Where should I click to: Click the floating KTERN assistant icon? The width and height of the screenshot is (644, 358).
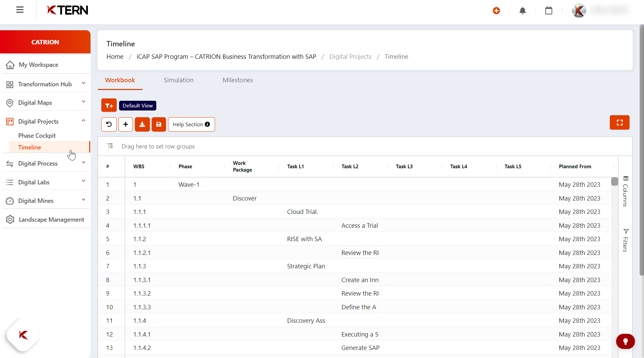click(x=23, y=335)
